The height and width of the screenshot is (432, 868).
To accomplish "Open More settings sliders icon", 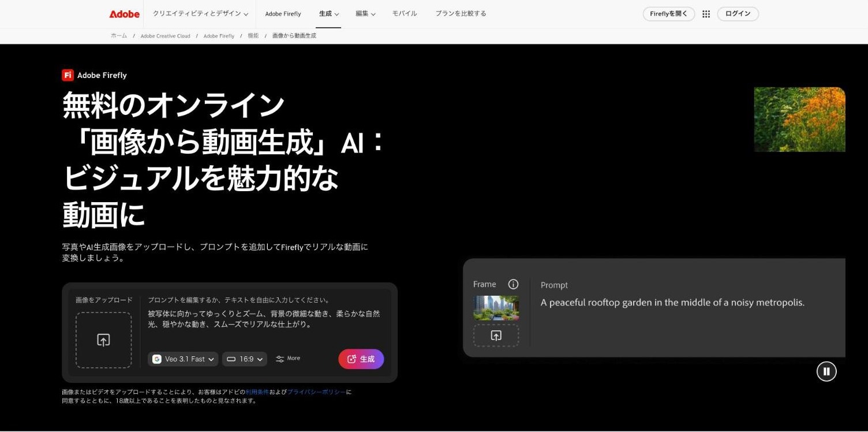I will (x=280, y=359).
